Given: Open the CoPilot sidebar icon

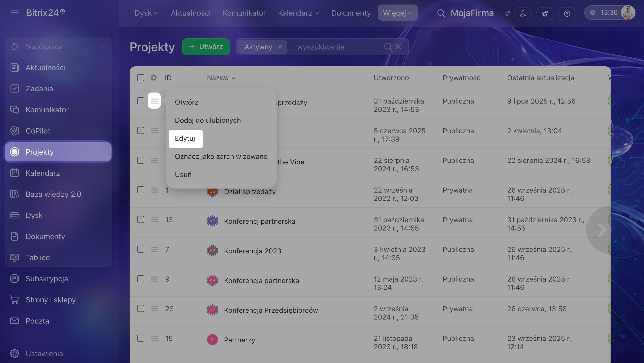Looking at the screenshot, I should coord(15,131).
